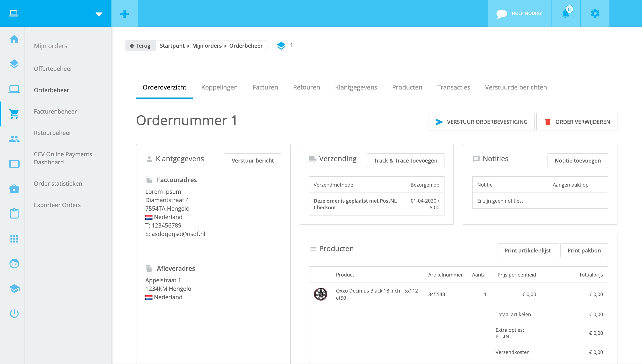
Task: Click the Notities message icon
Action: pos(476,159)
